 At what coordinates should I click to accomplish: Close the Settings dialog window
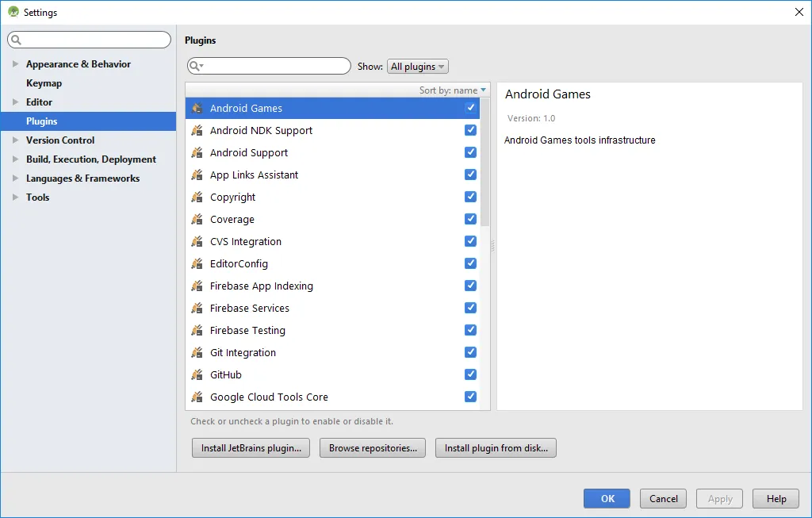click(799, 12)
